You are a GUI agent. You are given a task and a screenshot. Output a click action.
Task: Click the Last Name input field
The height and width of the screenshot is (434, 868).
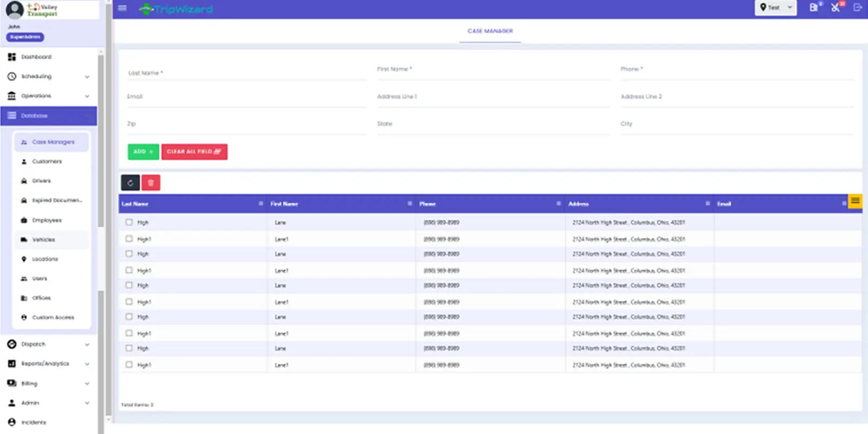click(247, 73)
